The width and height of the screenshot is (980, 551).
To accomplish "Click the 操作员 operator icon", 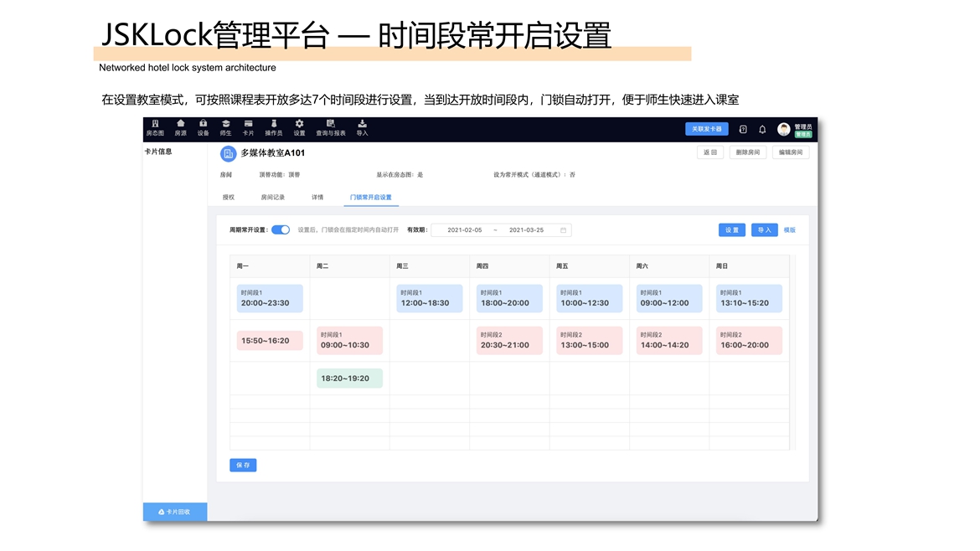I will 273,124.
